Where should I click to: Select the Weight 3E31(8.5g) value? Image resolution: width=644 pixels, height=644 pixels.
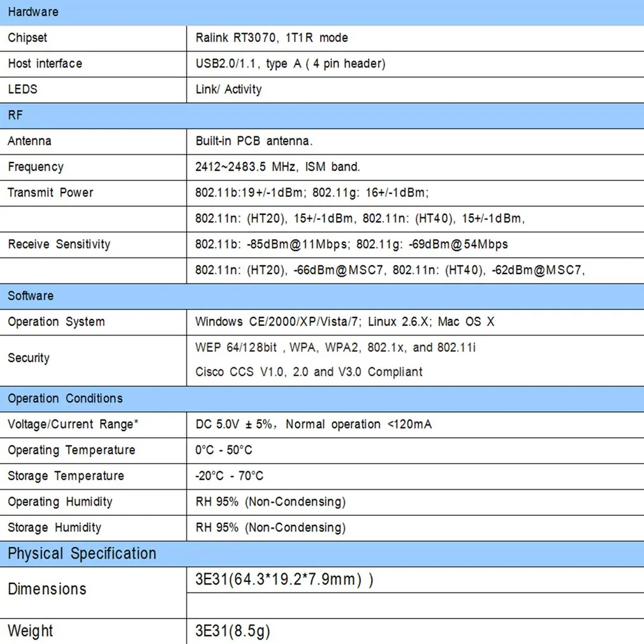click(233, 631)
